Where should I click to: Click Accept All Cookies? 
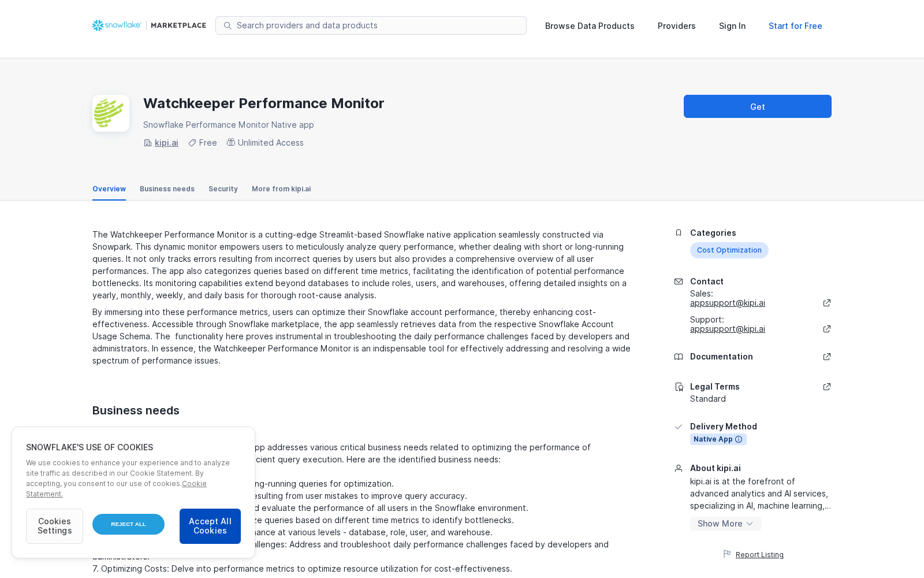click(210, 526)
